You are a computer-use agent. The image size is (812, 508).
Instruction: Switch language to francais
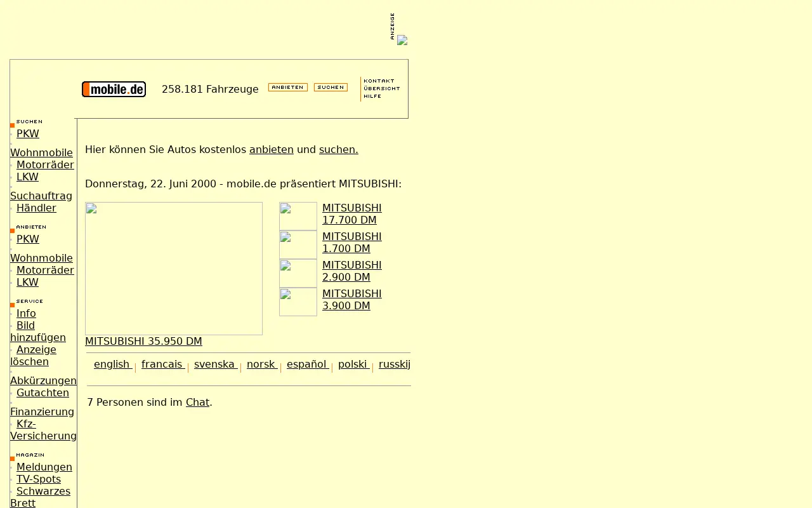[163, 364]
